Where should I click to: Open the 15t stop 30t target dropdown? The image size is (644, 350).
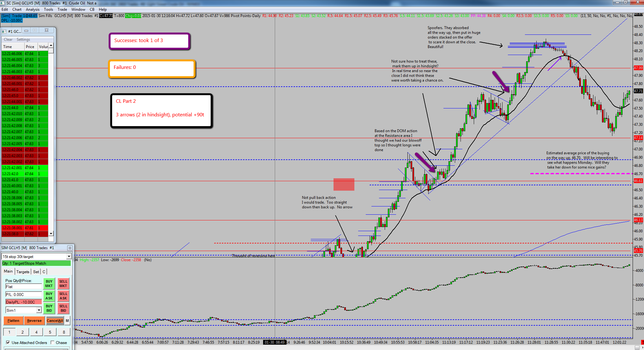(x=69, y=256)
